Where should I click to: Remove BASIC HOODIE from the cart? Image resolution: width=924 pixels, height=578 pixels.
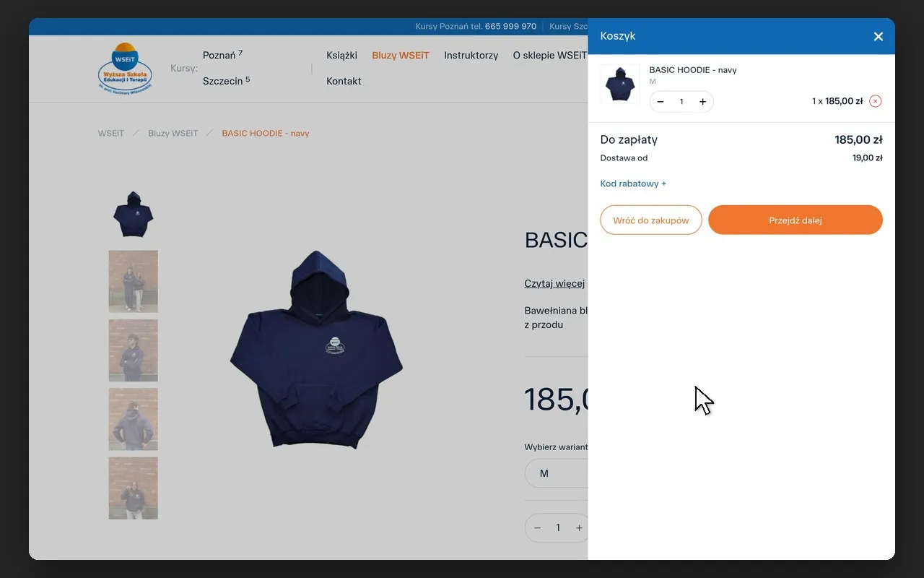point(875,101)
